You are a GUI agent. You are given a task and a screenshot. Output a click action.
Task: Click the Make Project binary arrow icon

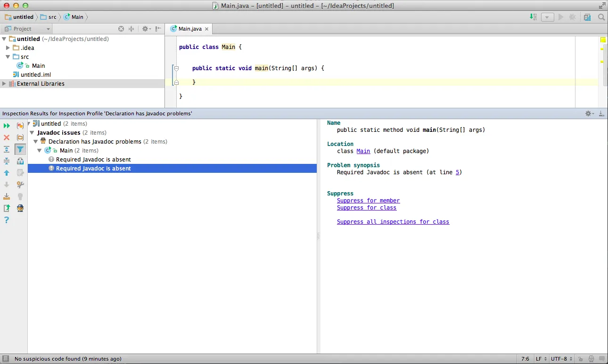tap(533, 17)
